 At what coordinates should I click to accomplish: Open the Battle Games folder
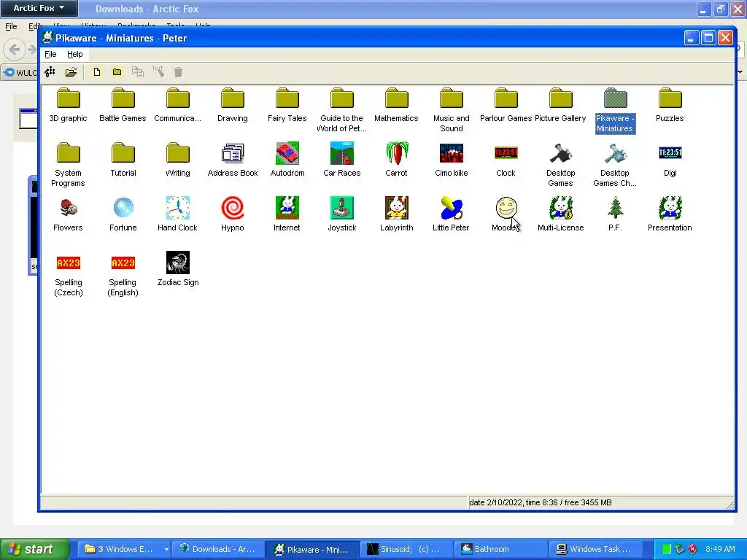coord(123,105)
